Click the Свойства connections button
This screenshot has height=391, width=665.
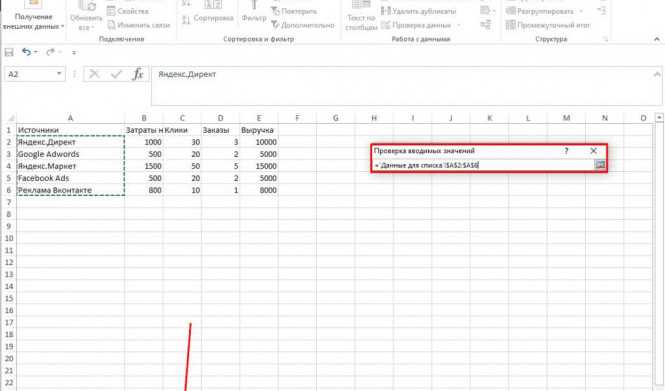[x=128, y=11]
